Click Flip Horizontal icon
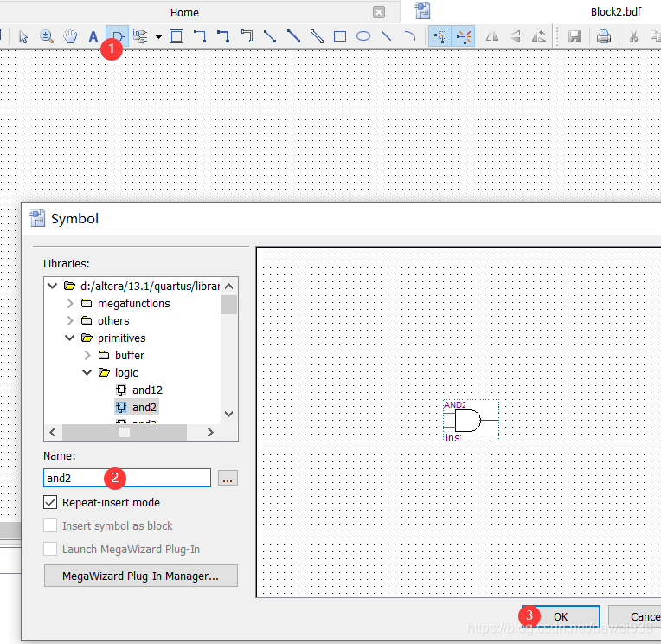 pyautogui.click(x=492, y=36)
